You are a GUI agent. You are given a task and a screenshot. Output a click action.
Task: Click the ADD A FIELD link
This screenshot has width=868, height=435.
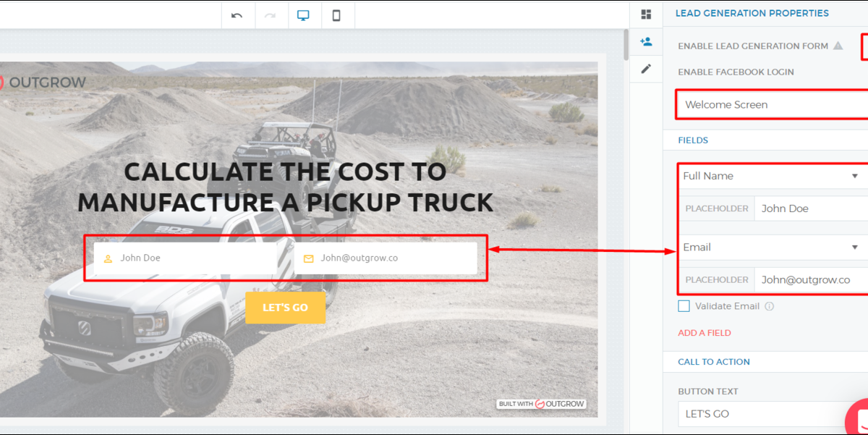pos(704,333)
